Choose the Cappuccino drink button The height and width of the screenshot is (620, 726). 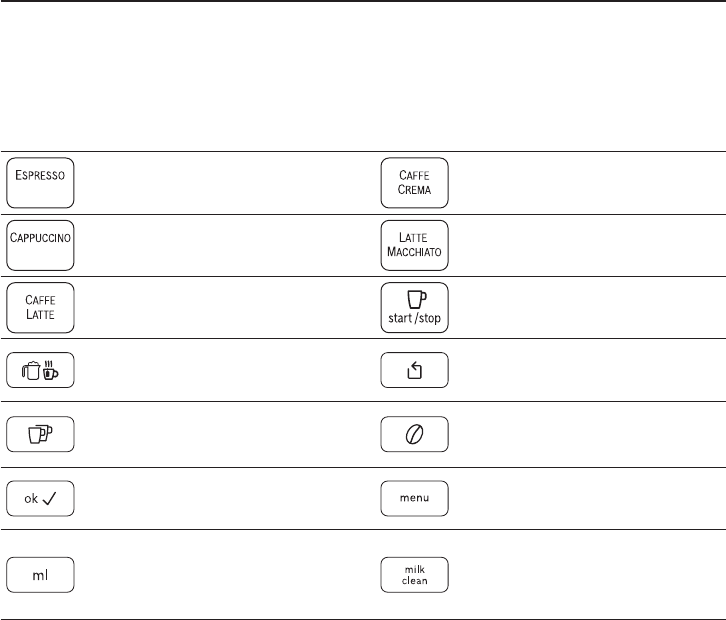coord(40,244)
